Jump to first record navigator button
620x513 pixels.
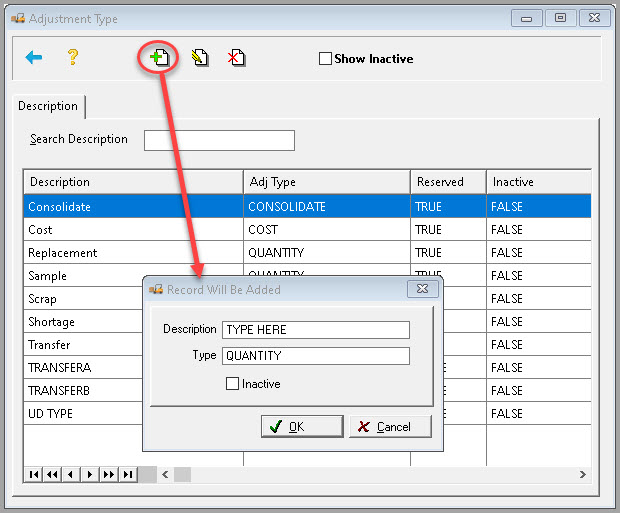click(x=34, y=474)
